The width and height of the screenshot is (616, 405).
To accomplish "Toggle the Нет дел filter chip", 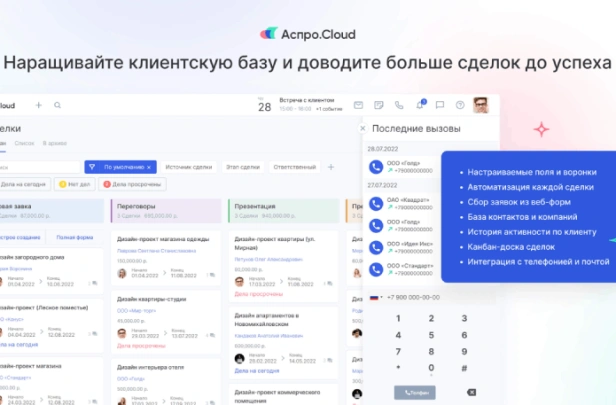I will [75, 184].
